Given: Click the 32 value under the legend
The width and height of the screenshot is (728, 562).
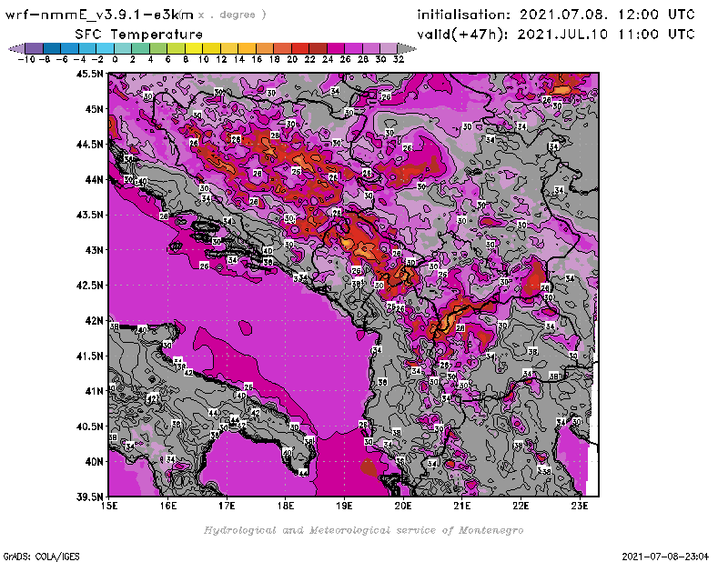Looking at the screenshot, I should click(x=399, y=59).
